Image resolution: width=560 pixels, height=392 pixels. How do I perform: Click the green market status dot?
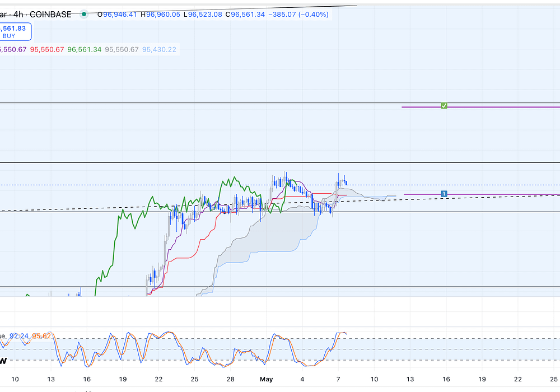tap(83, 15)
